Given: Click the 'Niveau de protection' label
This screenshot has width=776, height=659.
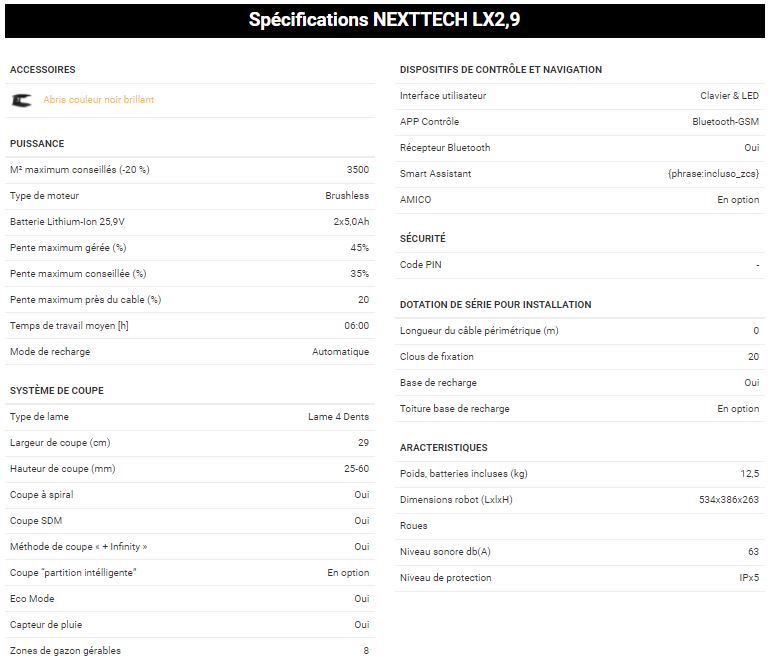Looking at the screenshot, I should pyautogui.click(x=445, y=578).
